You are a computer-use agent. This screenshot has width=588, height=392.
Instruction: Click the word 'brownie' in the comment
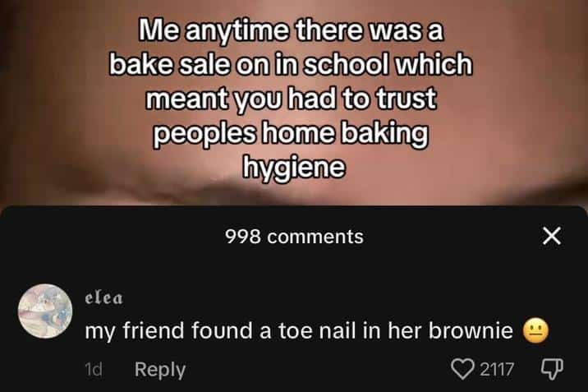point(471,331)
